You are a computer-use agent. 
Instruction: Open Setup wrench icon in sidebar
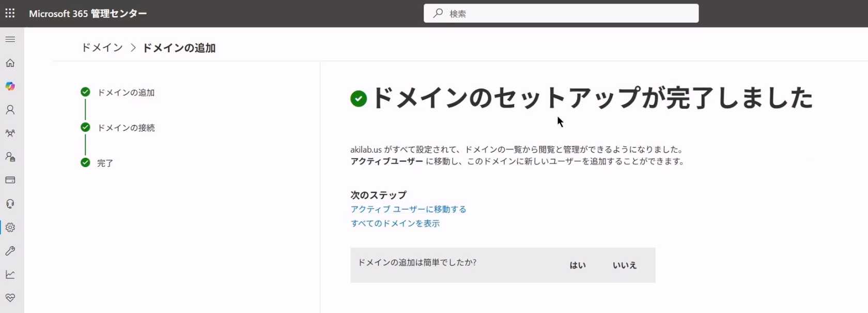click(10, 251)
